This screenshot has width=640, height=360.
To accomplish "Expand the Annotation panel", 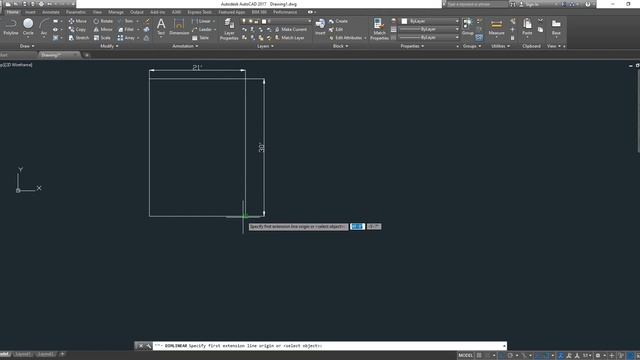I will coord(185,46).
